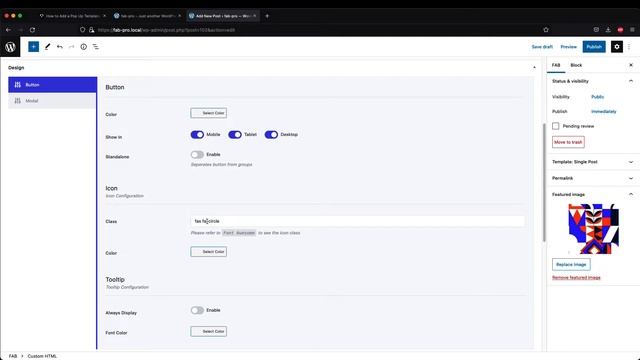Click the featured image thumbnail
Viewport: 640px width, 360px height.
tap(593, 229)
